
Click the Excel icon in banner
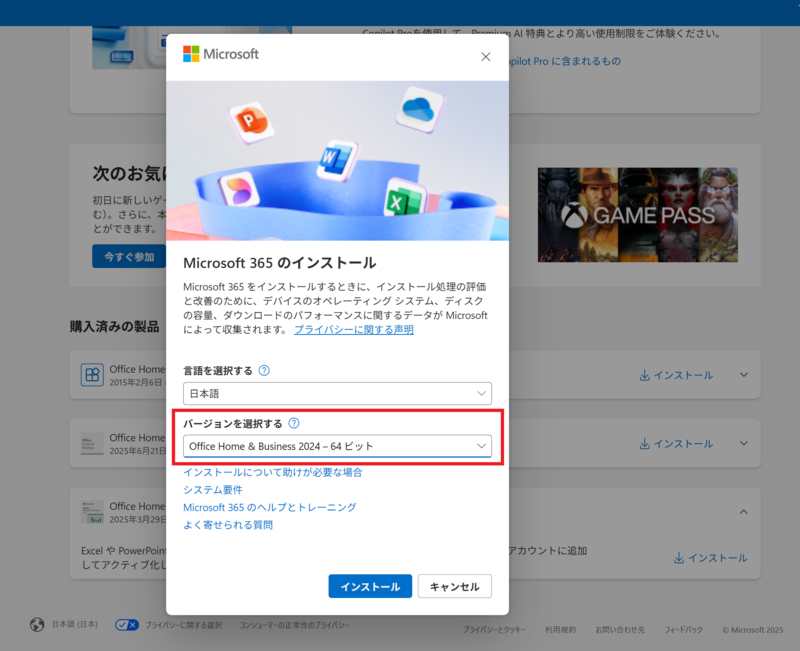(x=404, y=198)
